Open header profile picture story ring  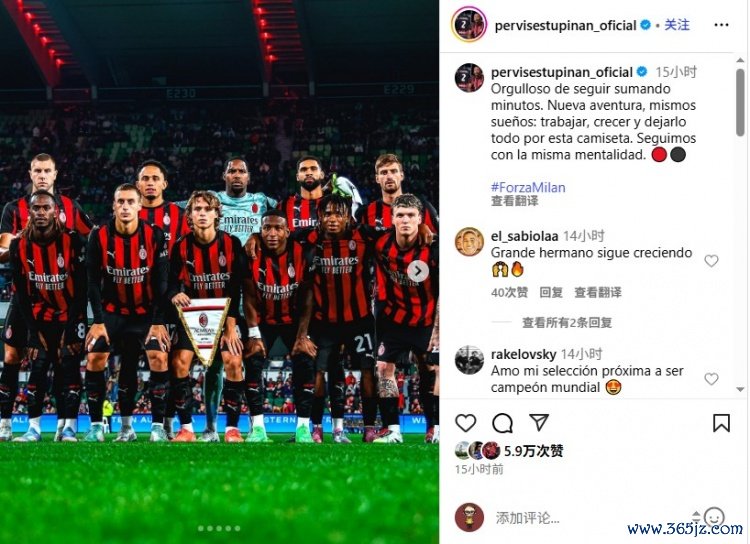(469, 24)
